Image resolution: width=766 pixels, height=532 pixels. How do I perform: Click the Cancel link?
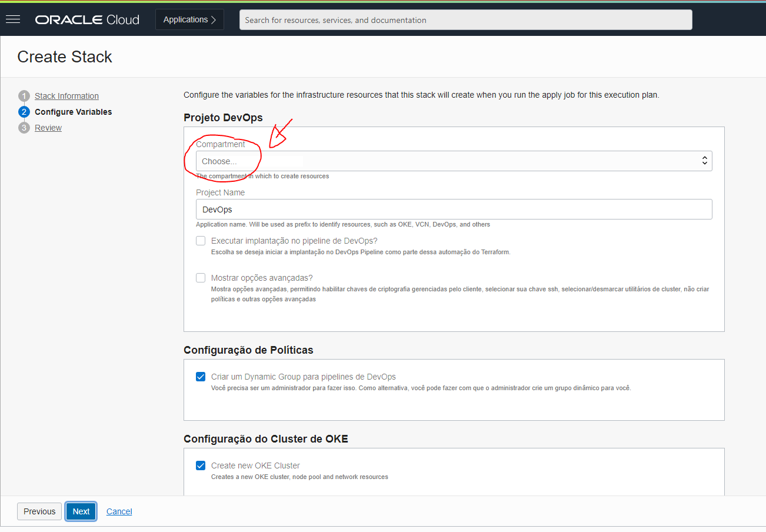click(x=119, y=511)
